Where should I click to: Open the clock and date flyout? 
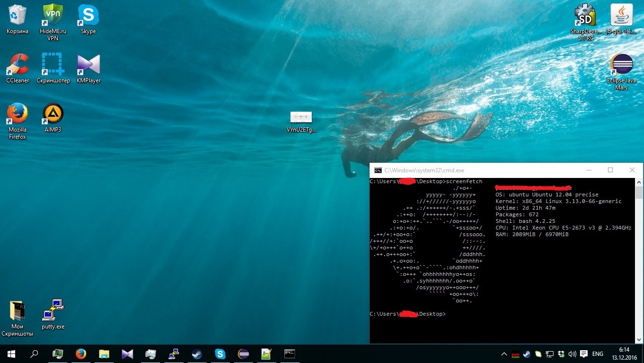[624, 354]
